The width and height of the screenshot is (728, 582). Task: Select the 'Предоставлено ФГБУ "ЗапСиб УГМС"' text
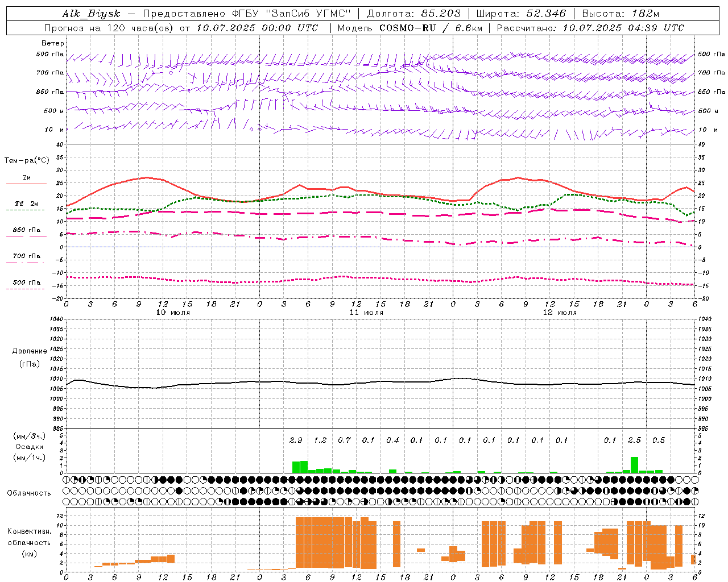tap(247, 14)
